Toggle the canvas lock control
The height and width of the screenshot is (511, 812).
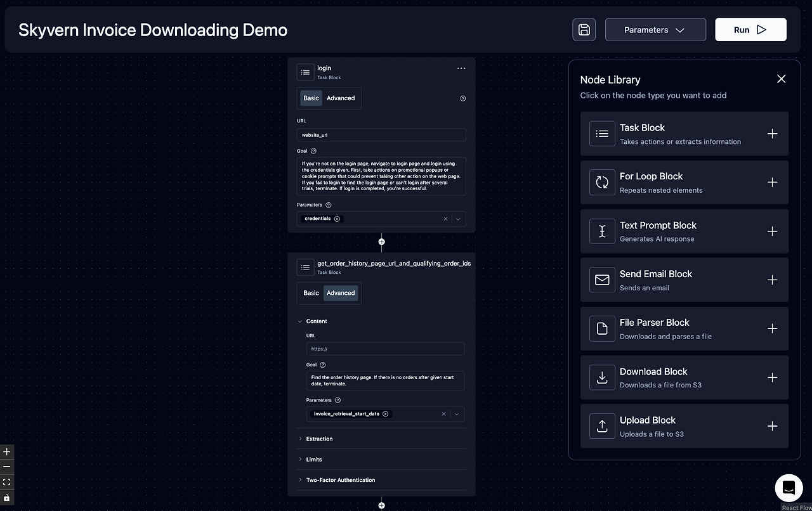(x=6, y=498)
